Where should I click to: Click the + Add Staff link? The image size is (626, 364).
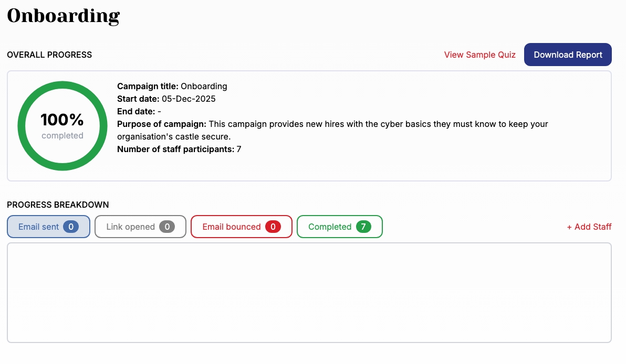click(x=589, y=227)
